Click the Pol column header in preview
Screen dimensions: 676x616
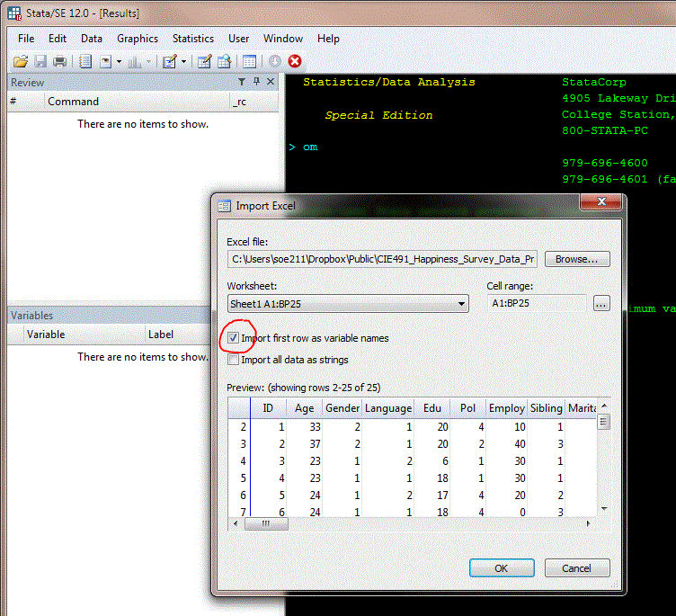coord(467,408)
